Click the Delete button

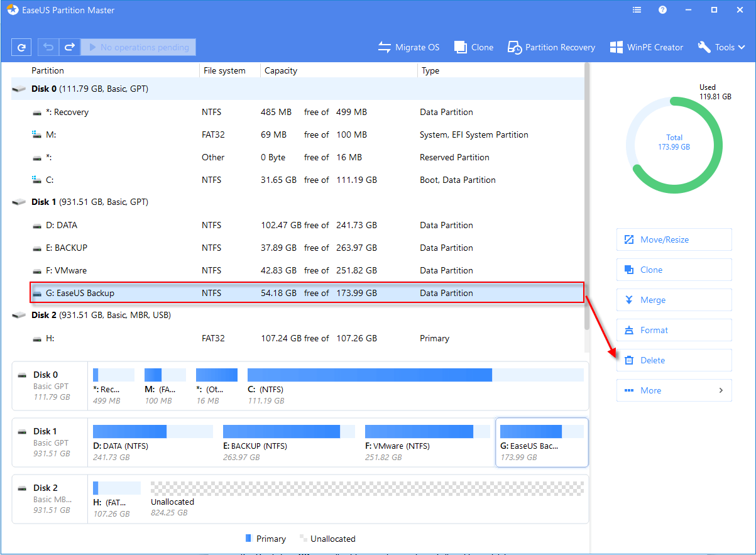click(x=674, y=360)
